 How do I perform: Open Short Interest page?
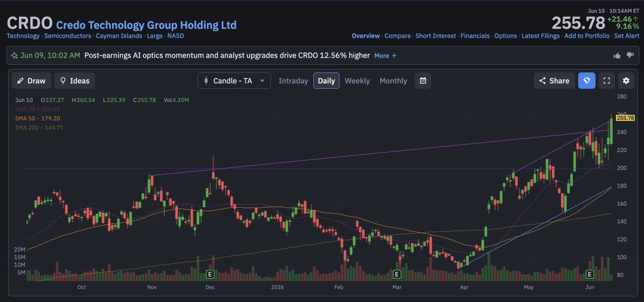point(436,36)
